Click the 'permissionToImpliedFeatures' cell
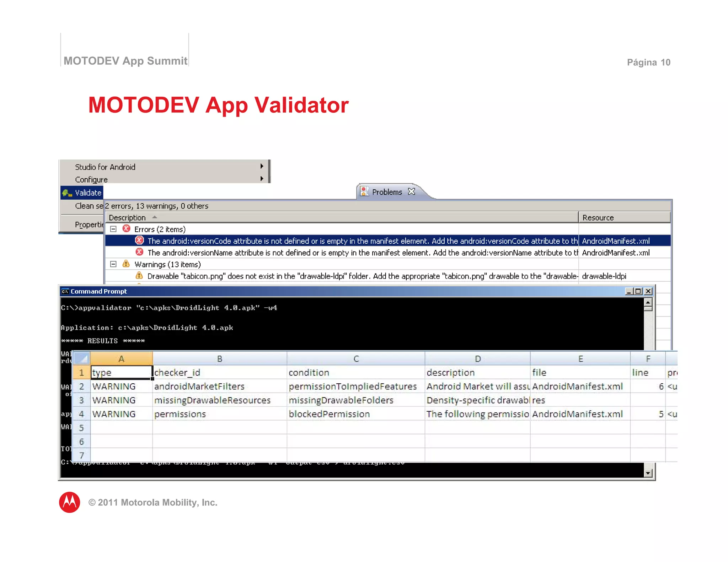This screenshot has width=728, height=562. pyautogui.click(x=356, y=386)
